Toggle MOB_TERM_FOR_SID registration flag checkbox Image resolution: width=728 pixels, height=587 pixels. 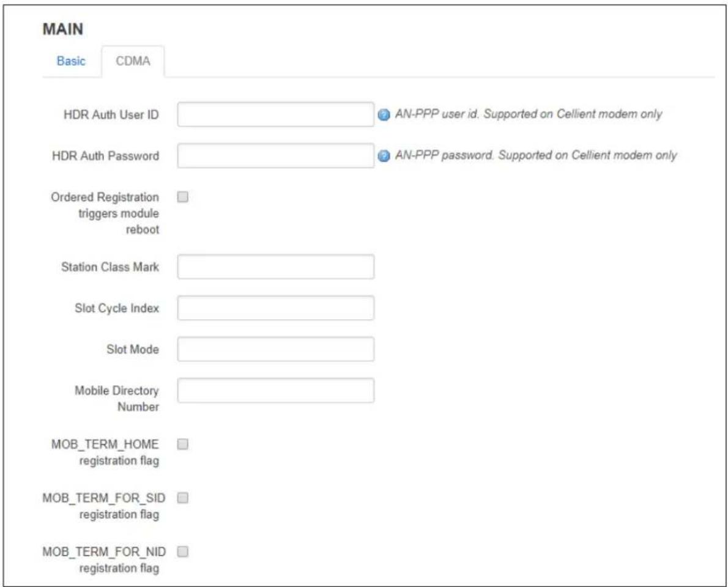183,498
